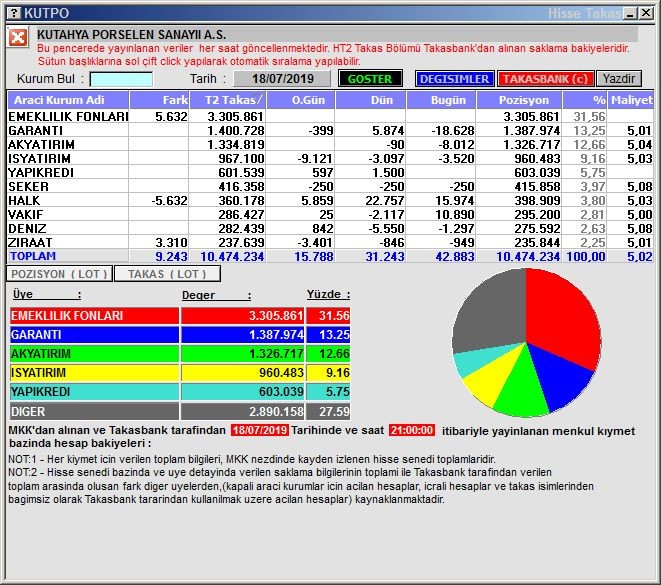Click total Bugün value 42.883
661x585 pixels.
pos(454,256)
